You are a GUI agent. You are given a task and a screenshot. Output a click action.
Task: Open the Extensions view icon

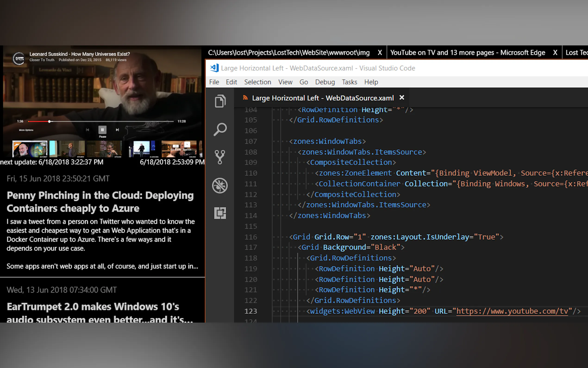point(220,213)
